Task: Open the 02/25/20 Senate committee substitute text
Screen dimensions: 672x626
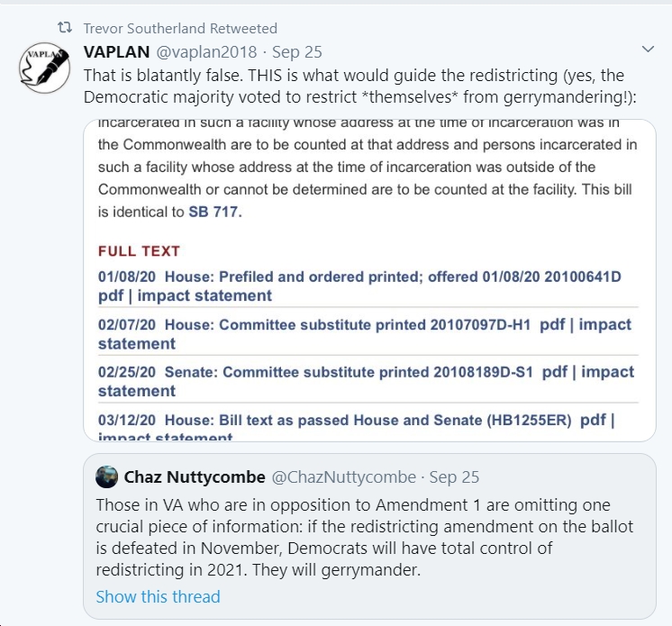Action: tap(315, 372)
